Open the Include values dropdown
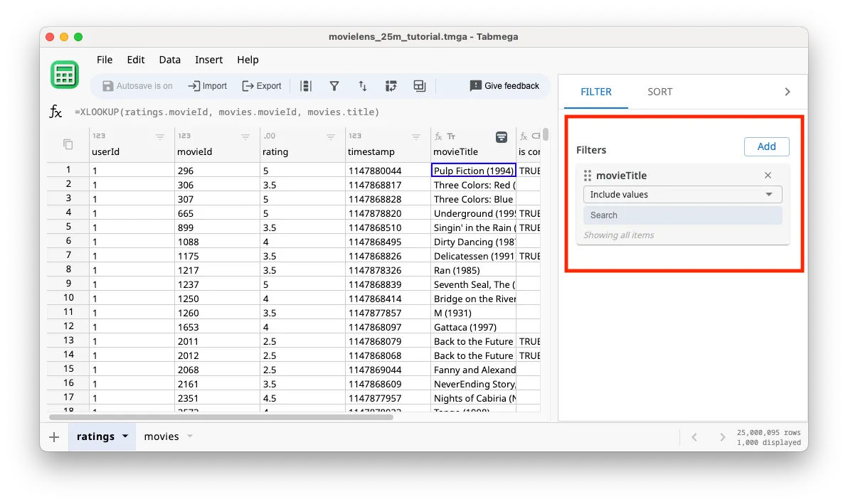The width and height of the screenshot is (848, 504). tap(682, 194)
